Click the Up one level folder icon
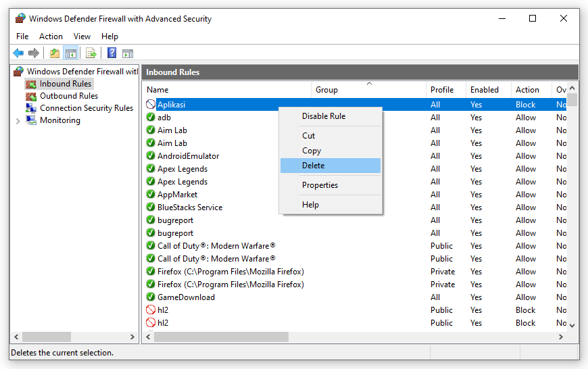Screen dimensions: 588x369 point(55,53)
